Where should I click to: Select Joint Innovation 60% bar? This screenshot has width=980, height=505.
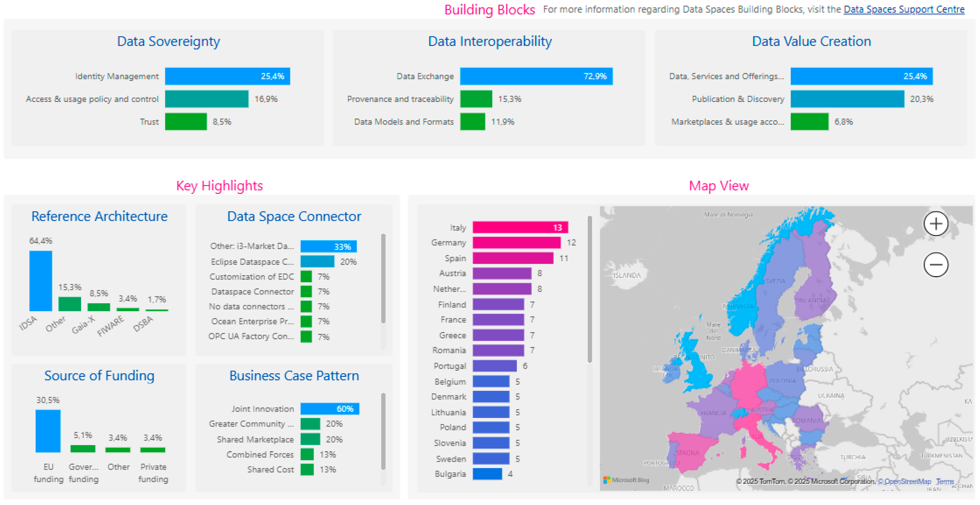coord(330,409)
